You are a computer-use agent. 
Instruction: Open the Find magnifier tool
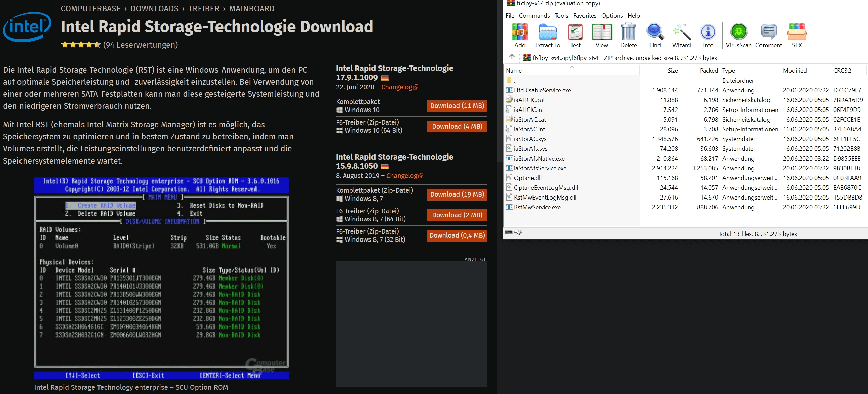tap(655, 35)
